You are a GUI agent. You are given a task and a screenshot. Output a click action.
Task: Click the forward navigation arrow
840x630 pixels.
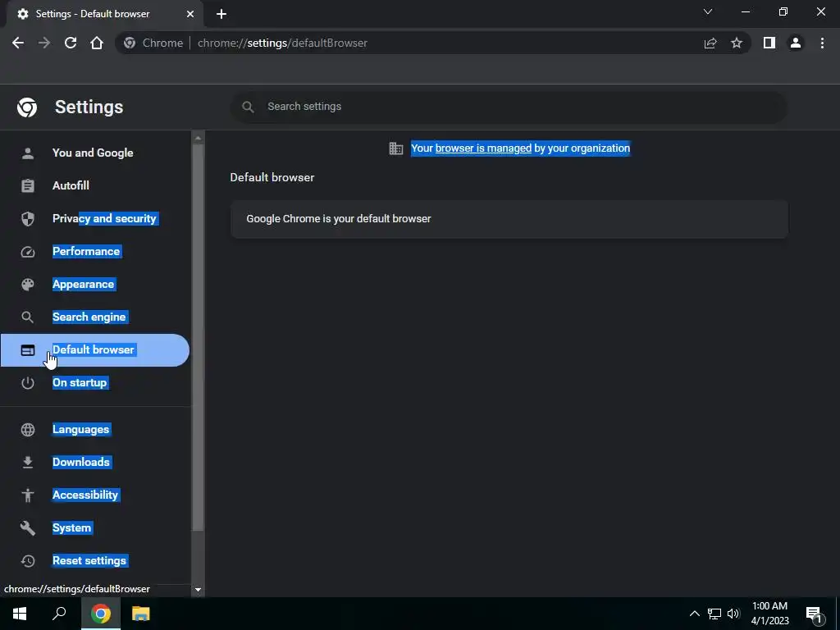44,43
